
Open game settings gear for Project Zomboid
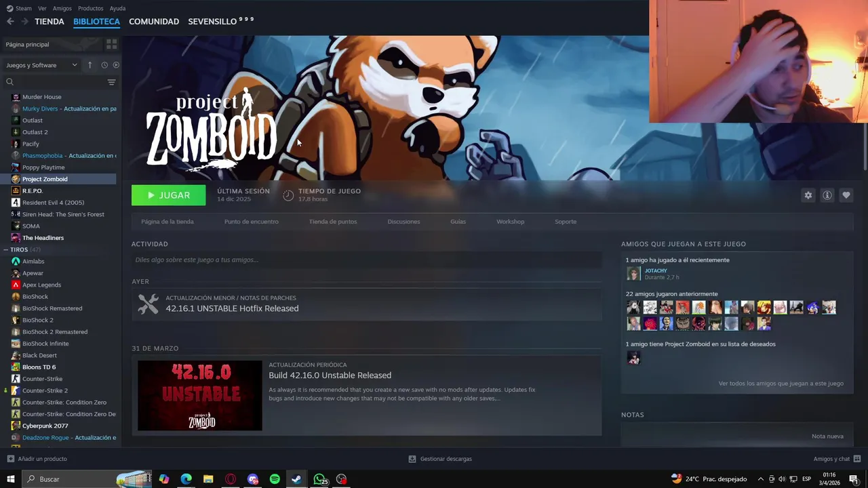coord(808,195)
